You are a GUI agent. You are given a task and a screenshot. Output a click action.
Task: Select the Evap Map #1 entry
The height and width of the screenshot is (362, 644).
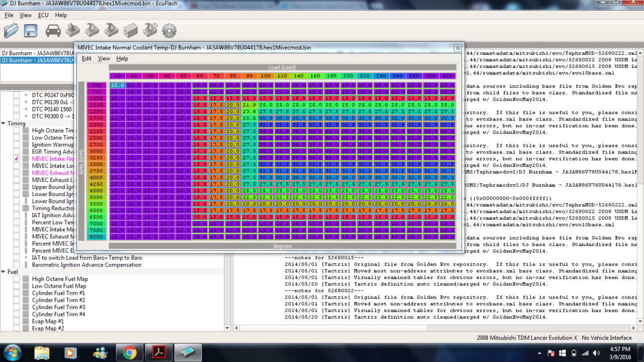(48, 321)
